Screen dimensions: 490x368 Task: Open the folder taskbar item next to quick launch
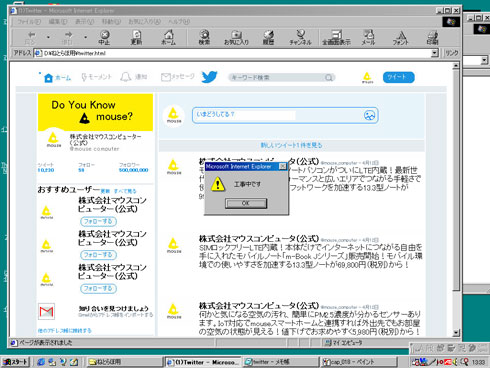coord(124,362)
